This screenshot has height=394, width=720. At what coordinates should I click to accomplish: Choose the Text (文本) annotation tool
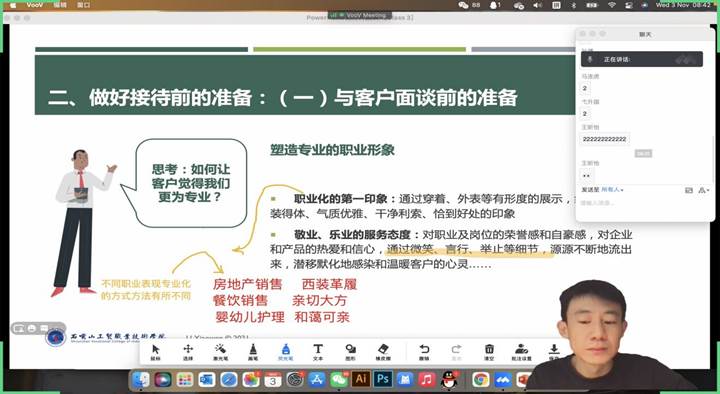[x=318, y=352]
